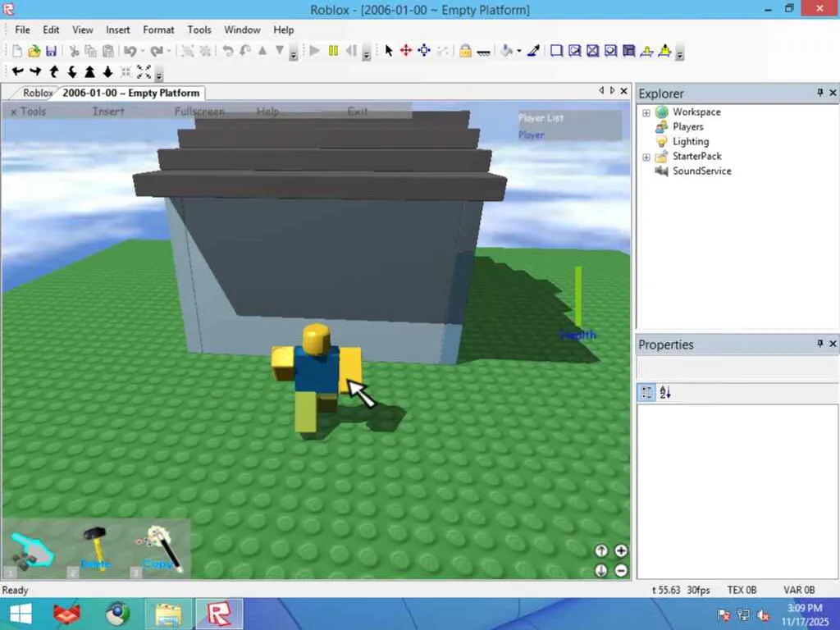Image resolution: width=840 pixels, height=630 pixels.
Task: Open the surface tools toolbar overflow options
Action: (x=680, y=53)
